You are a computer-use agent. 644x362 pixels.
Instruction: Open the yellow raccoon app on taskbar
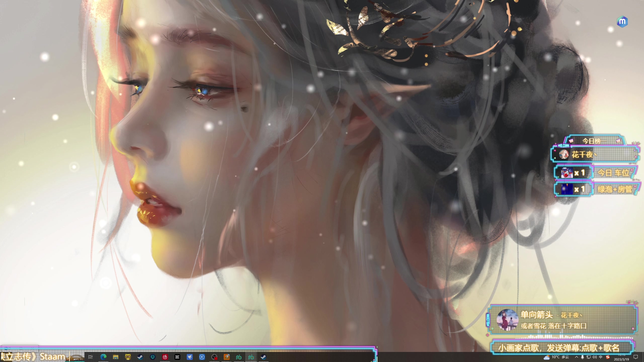coord(128,357)
